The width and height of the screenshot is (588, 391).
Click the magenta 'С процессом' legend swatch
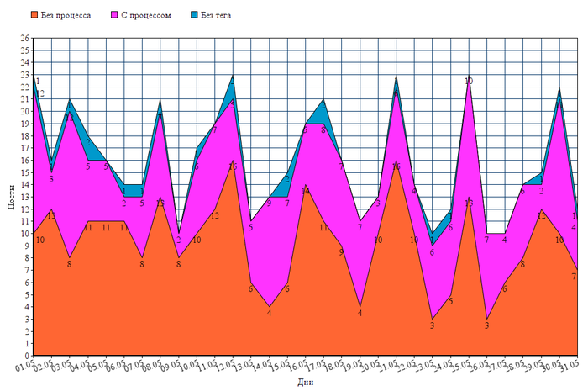115,15
